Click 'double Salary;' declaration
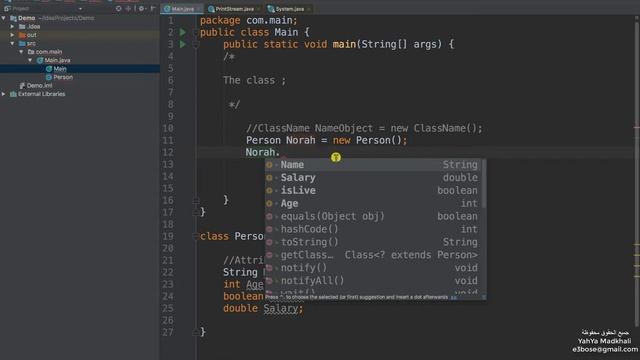Image resolution: width=640 pixels, height=360 pixels. point(263,309)
